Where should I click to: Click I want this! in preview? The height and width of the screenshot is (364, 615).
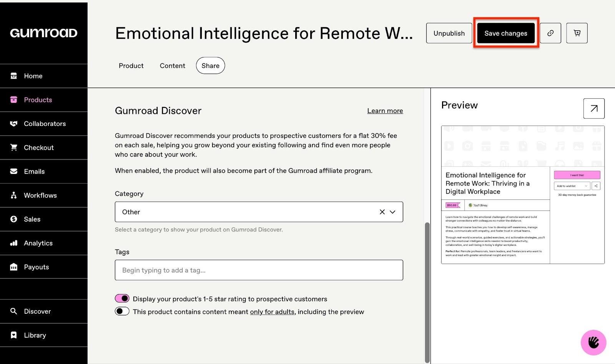(577, 175)
